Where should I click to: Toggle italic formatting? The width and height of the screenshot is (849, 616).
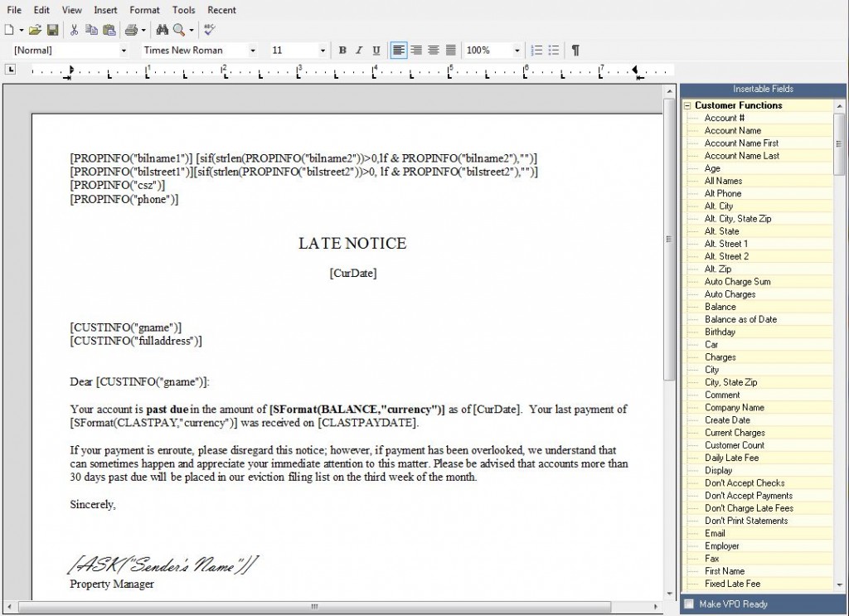pos(359,51)
